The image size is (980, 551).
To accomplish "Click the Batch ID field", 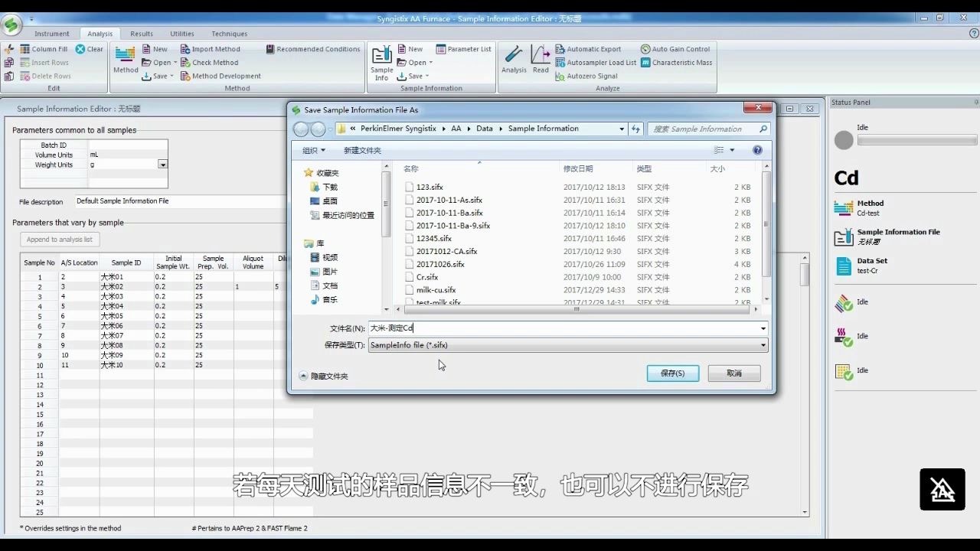I will tap(128, 145).
